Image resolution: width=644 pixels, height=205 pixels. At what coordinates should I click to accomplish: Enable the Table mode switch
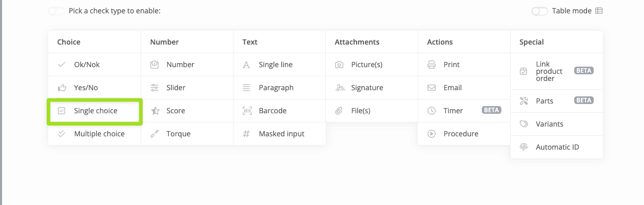tap(540, 11)
